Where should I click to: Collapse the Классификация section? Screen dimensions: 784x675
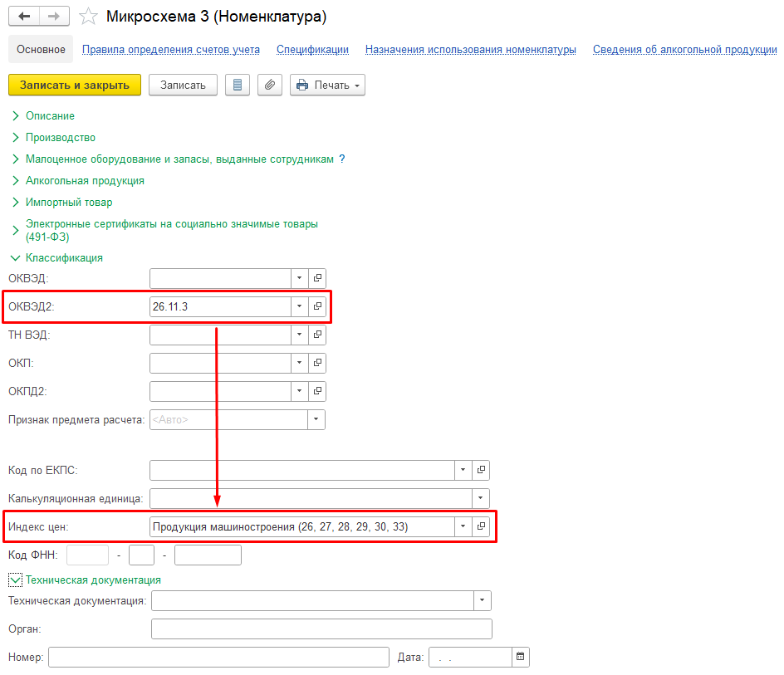click(15, 258)
